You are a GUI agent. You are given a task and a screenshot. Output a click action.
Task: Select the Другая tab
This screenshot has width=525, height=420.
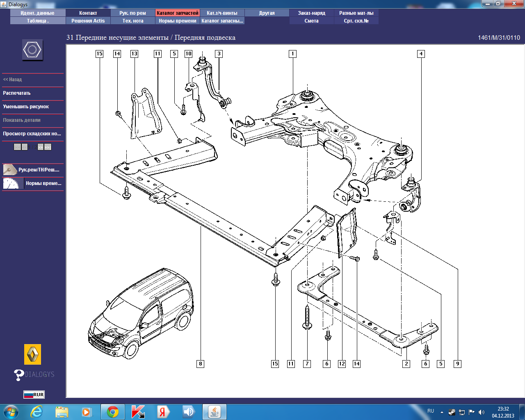pyautogui.click(x=267, y=13)
